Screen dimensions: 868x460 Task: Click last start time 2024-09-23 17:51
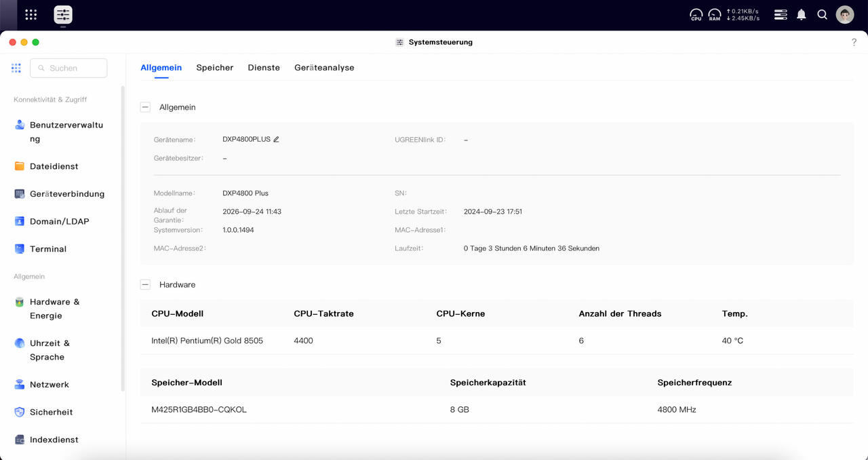[493, 212]
